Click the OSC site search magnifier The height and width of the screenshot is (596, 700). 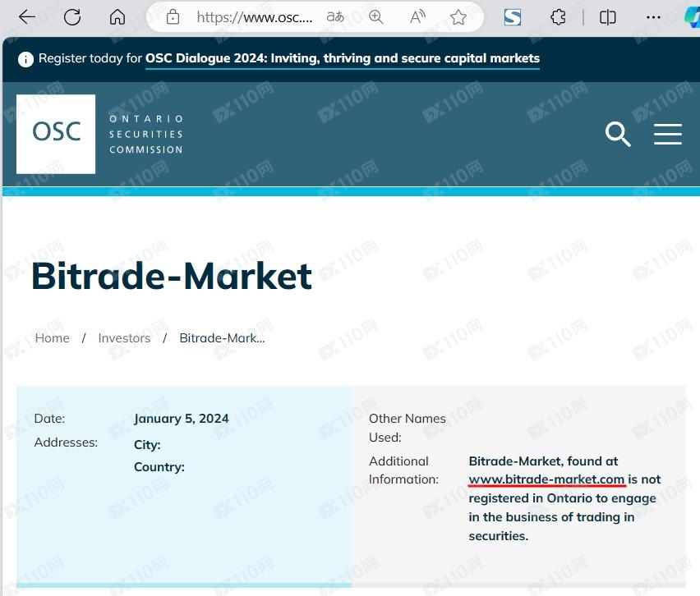[618, 135]
